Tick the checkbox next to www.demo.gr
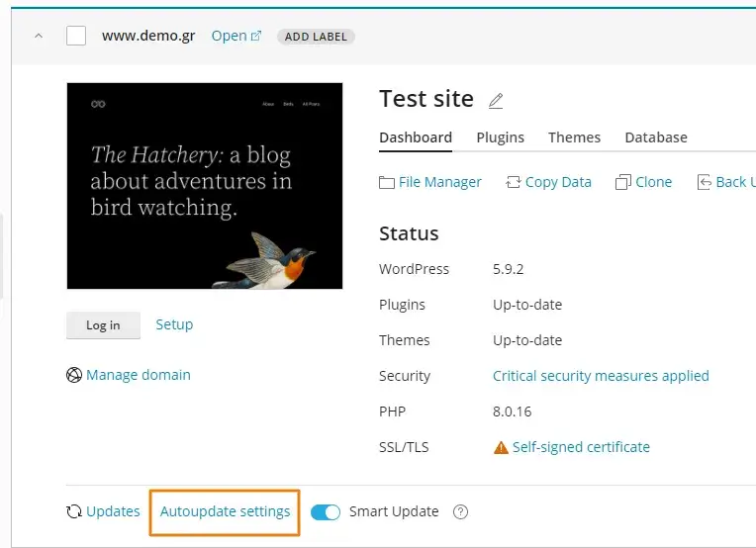This screenshot has width=756, height=548. click(x=76, y=36)
